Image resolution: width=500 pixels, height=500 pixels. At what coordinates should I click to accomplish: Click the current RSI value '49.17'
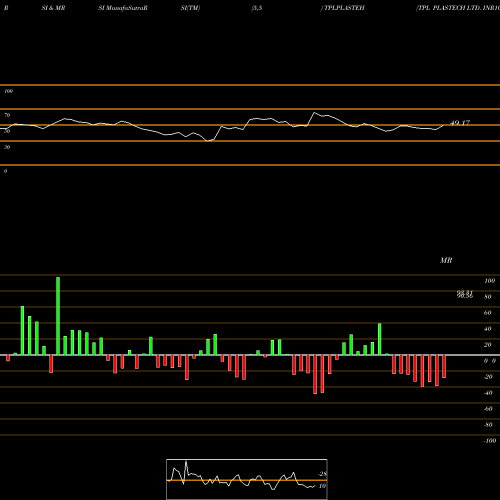[460, 123]
